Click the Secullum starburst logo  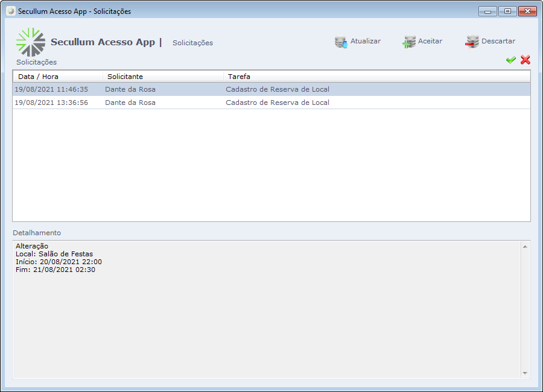tap(30, 42)
